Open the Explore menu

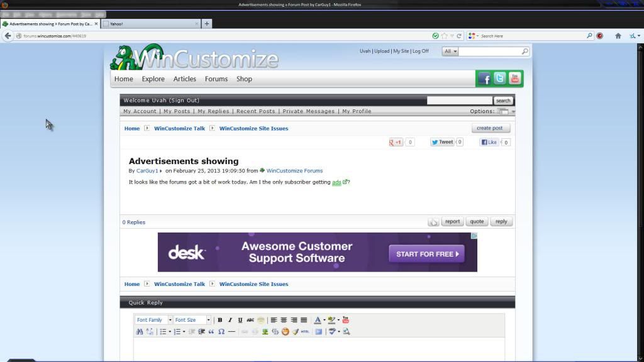point(153,79)
